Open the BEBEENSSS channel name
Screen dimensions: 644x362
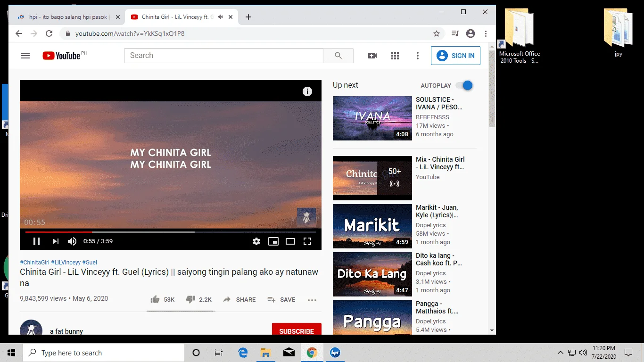point(432,117)
